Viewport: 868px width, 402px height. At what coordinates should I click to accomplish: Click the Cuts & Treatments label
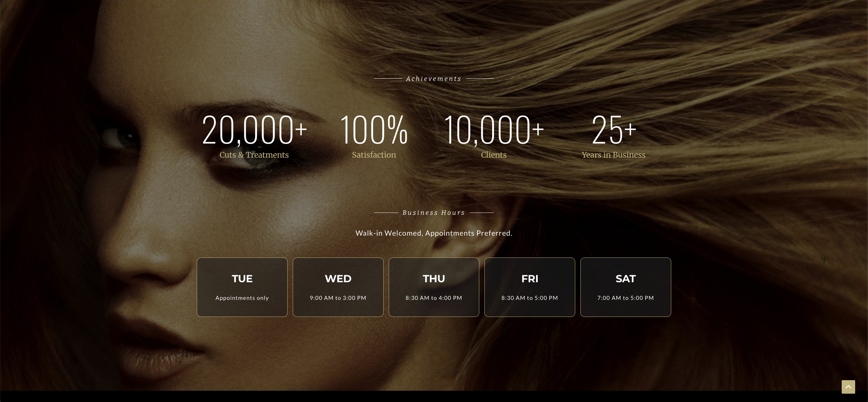pos(254,155)
